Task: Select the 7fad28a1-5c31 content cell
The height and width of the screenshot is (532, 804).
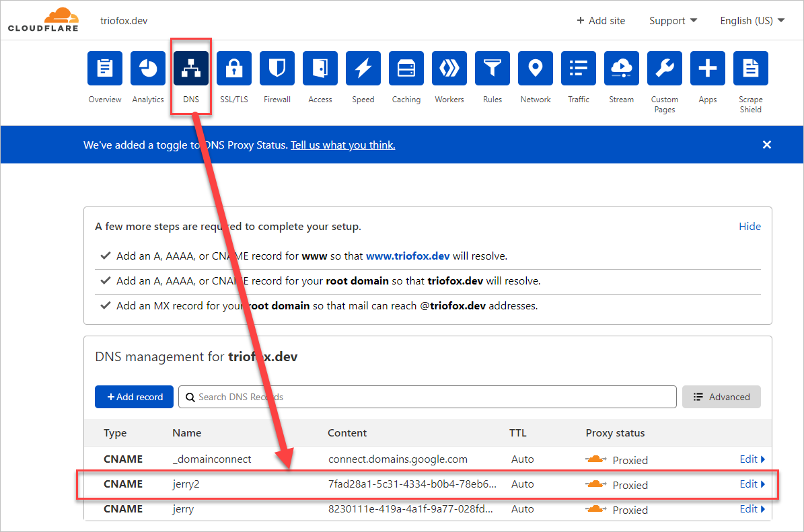Action: 412,484
